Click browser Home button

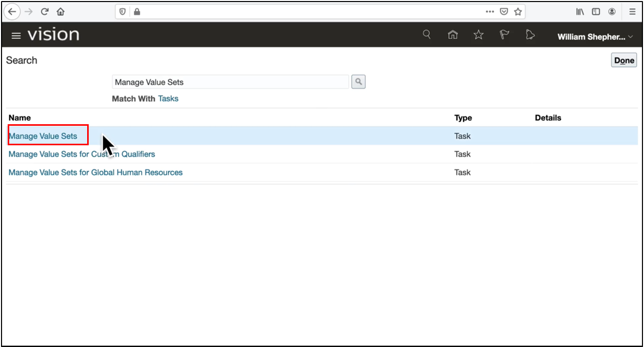61,11
